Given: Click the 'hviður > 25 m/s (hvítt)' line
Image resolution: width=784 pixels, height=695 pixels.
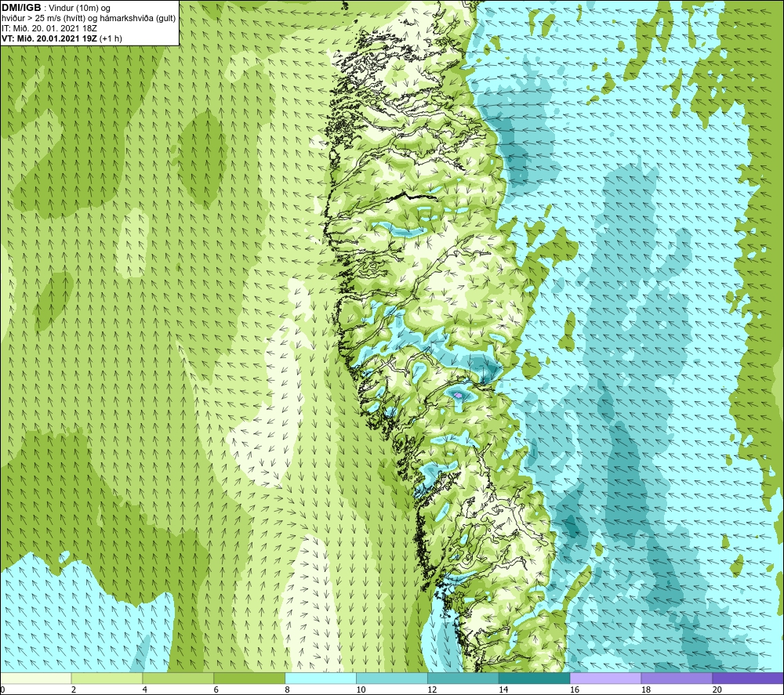Looking at the screenshot, I should pyautogui.click(x=89, y=19).
